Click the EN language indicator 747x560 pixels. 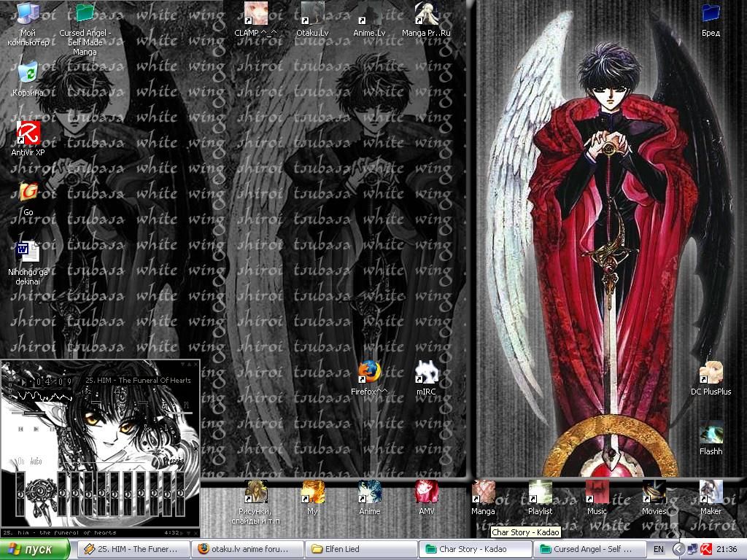pyautogui.click(x=659, y=549)
